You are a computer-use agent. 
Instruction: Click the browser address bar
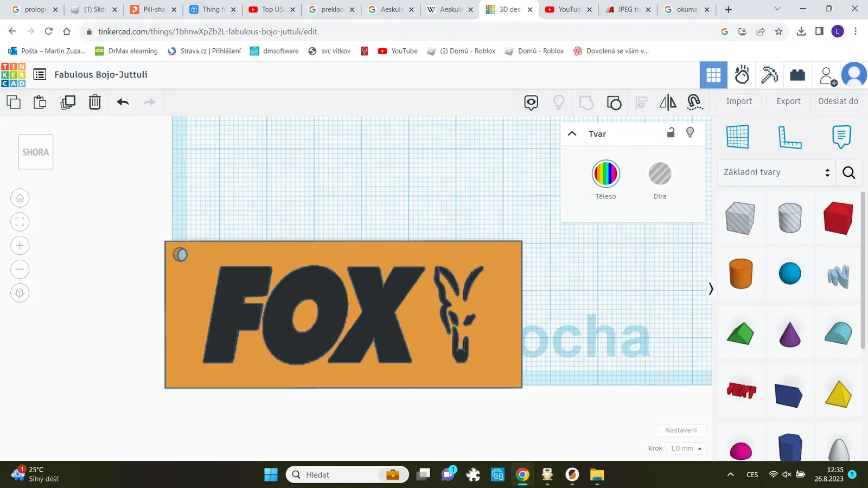click(401, 31)
